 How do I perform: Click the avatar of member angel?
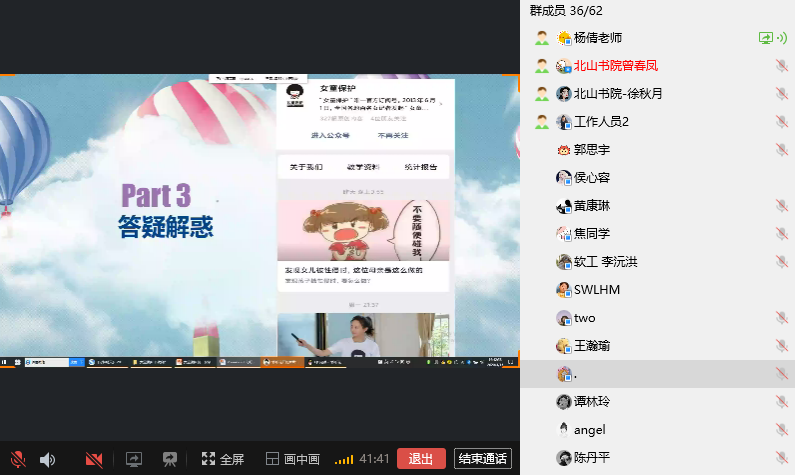tap(564, 430)
